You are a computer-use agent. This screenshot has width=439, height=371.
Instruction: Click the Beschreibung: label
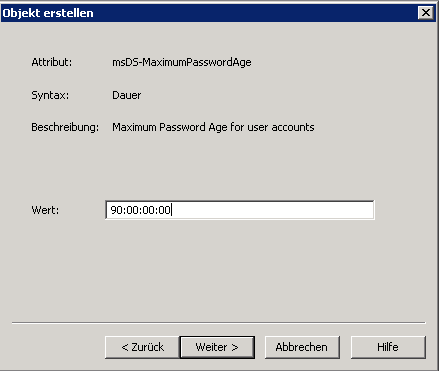pos(65,127)
